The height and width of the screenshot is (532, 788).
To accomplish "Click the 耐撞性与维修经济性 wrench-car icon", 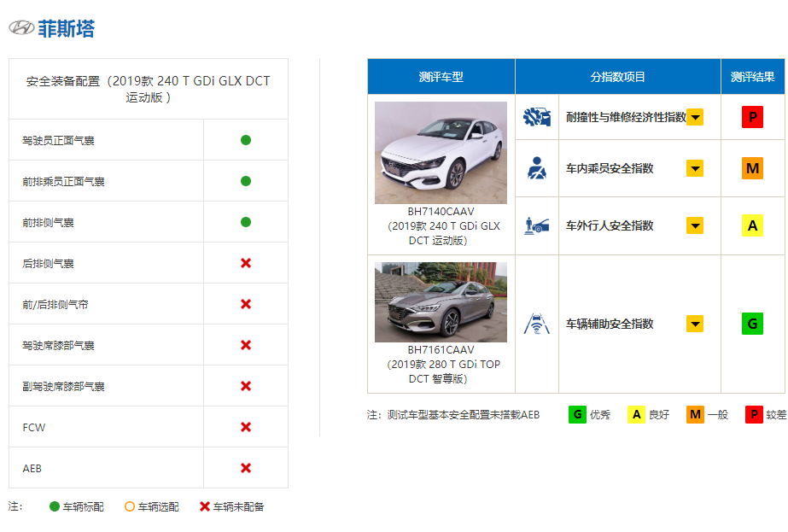I will [537, 117].
